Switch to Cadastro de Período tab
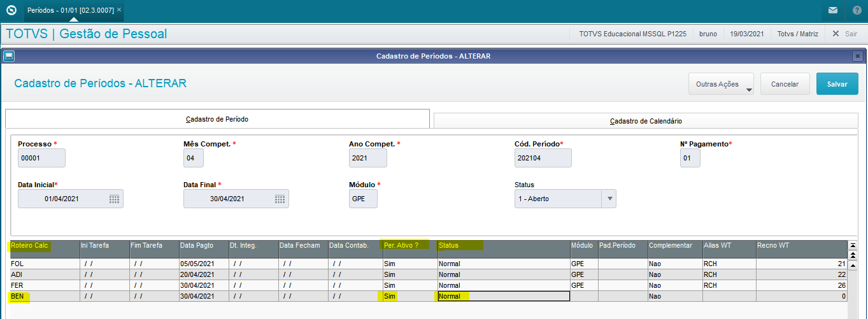 coord(217,119)
